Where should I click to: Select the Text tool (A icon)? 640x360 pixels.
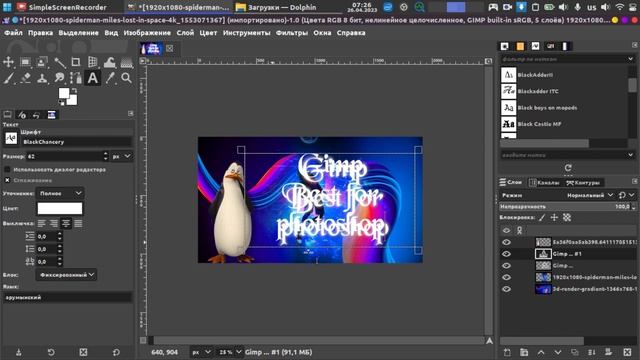point(93,78)
